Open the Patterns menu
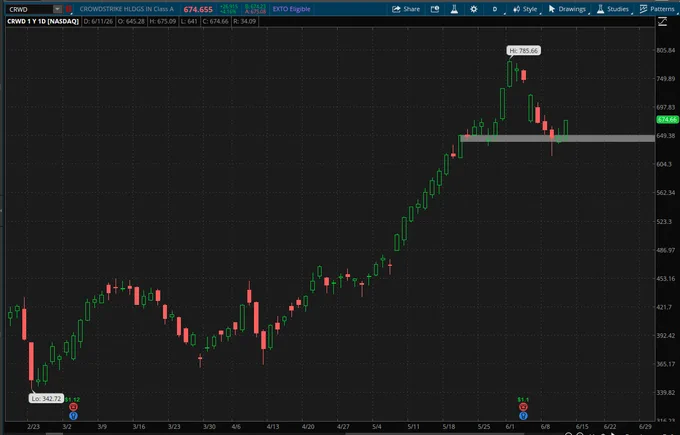The width and height of the screenshot is (680, 435). coord(657,9)
